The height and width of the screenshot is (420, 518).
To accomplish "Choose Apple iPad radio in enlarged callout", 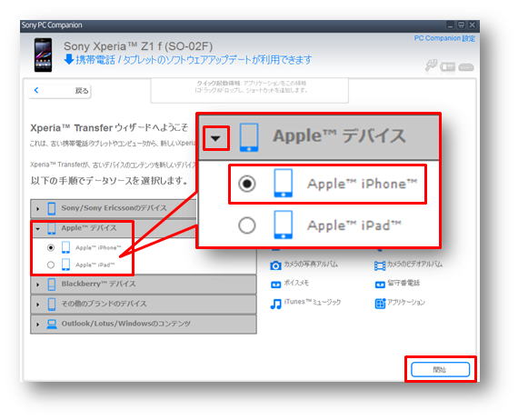I will [x=247, y=225].
